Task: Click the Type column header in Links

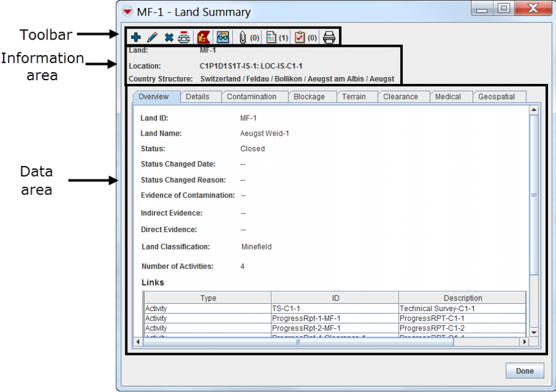Action: (x=208, y=298)
